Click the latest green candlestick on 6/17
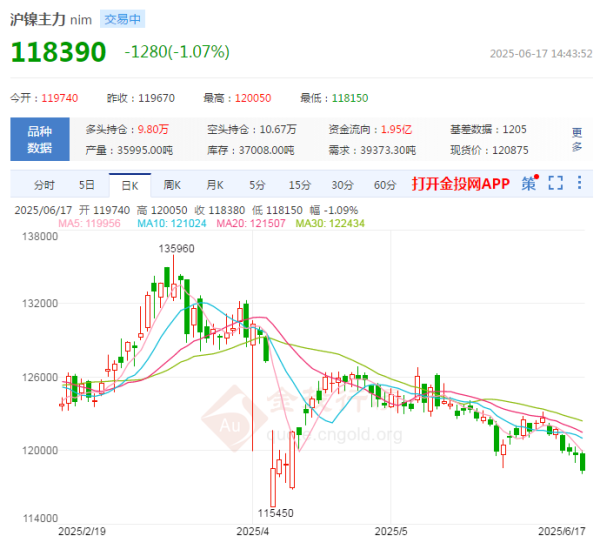 (x=583, y=462)
